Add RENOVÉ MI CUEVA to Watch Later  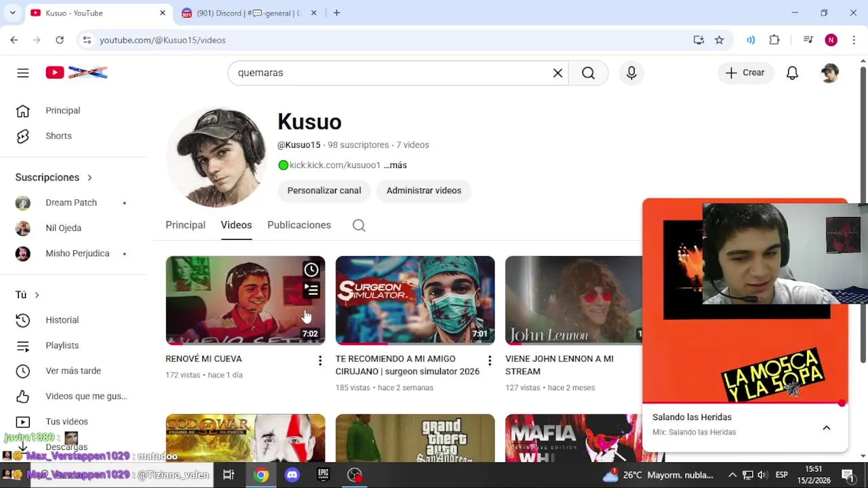click(311, 270)
